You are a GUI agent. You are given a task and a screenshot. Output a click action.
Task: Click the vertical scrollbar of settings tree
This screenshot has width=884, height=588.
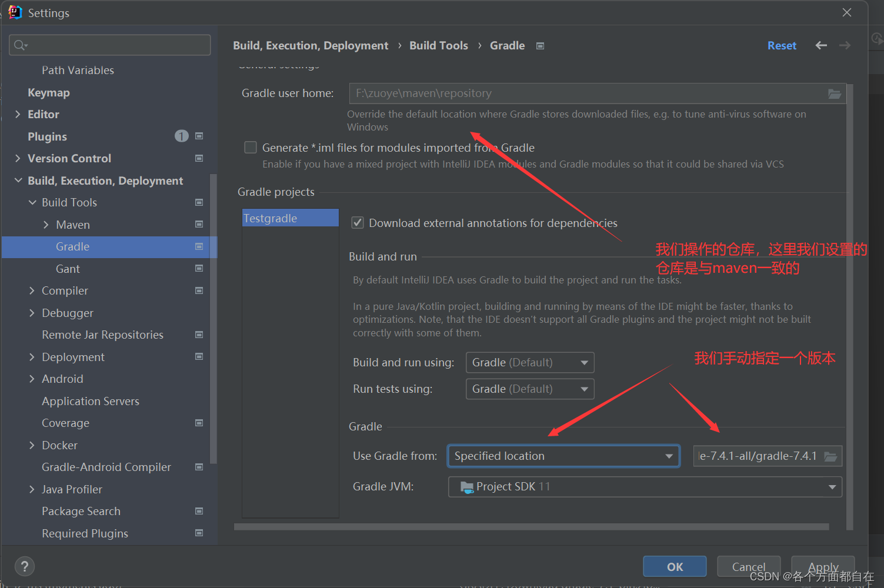[213, 318]
